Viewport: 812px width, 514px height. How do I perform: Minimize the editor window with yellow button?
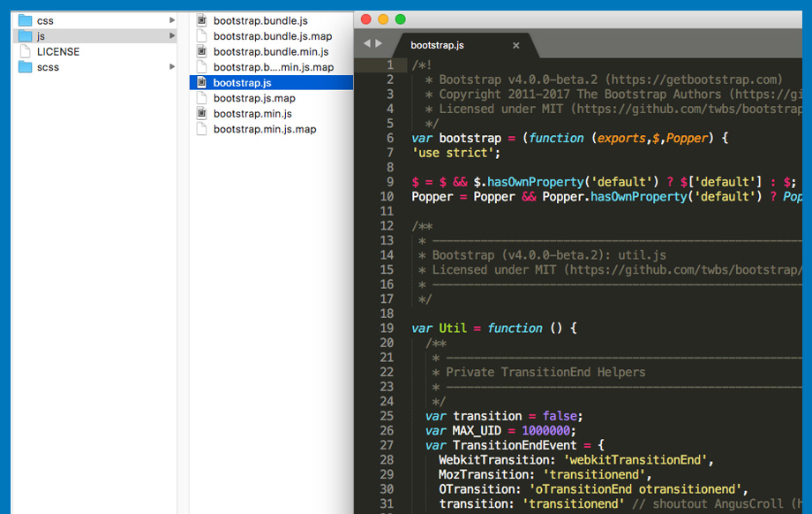pyautogui.click(x=383, y=19)
